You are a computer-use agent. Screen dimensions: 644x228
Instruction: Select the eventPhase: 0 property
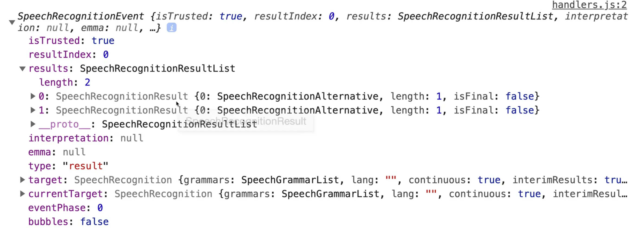click(65, 208)
